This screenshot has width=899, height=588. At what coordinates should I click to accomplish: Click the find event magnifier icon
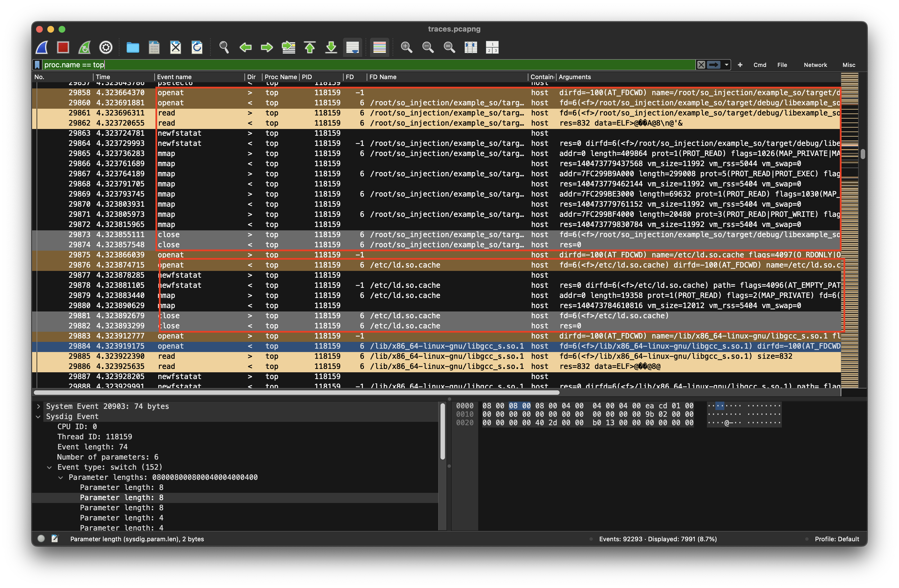click(x=224, y=47)
